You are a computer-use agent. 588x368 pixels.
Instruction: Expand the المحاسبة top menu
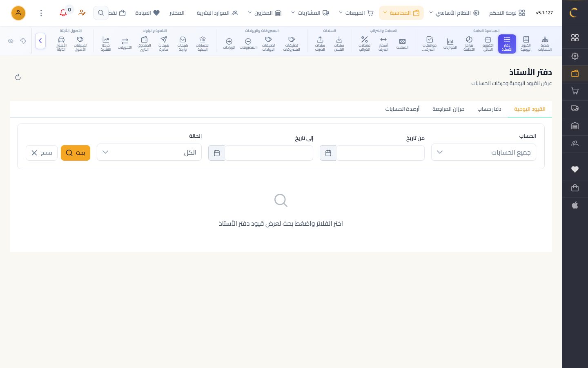point(401,13)
